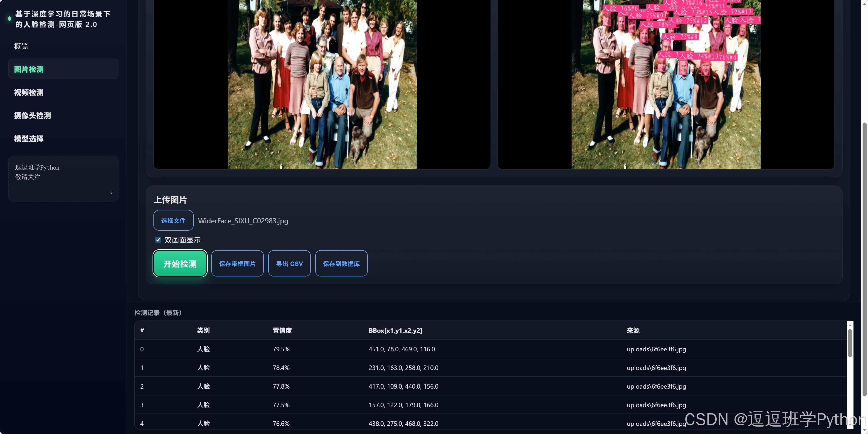Click the 人脸 category cell in row 0
This screenshot has width=868, height=434.
point(204,349)
